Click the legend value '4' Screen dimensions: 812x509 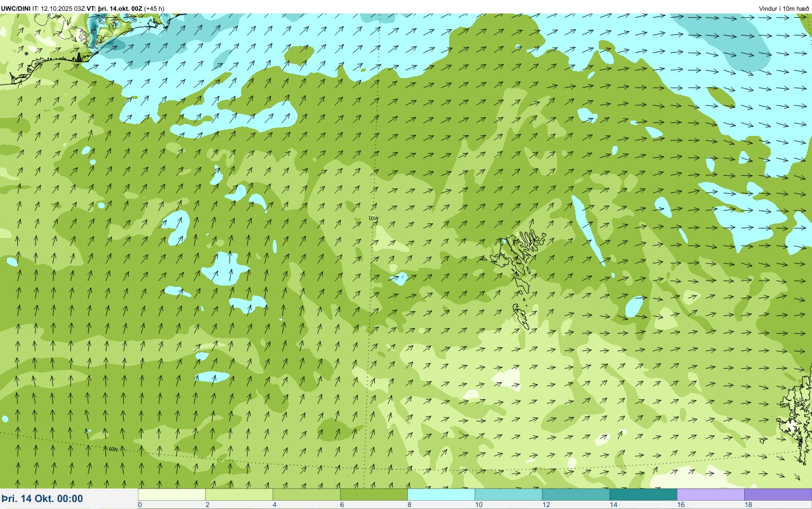(275, 505)
